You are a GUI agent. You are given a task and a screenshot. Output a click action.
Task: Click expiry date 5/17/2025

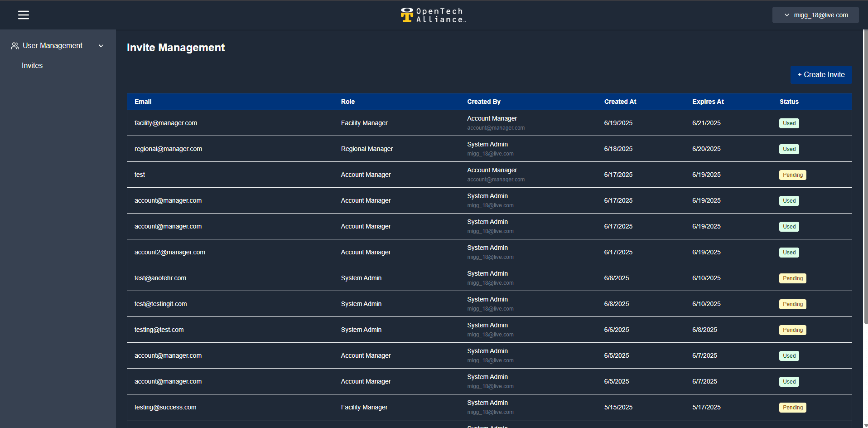point(706,407)
